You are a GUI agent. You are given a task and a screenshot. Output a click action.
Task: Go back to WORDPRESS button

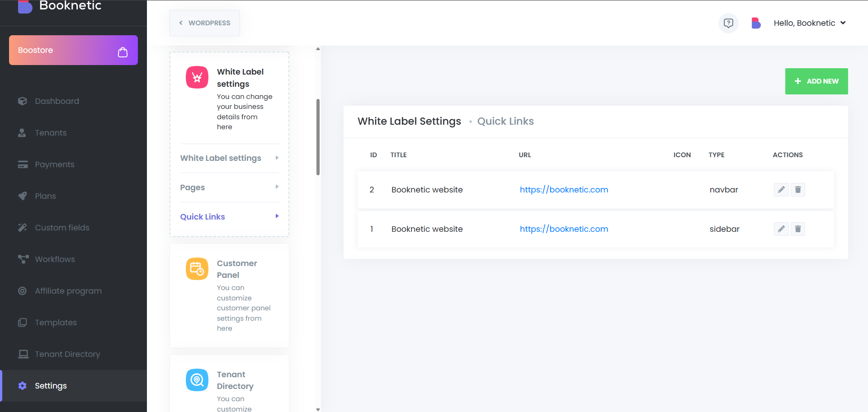point(205,23)
